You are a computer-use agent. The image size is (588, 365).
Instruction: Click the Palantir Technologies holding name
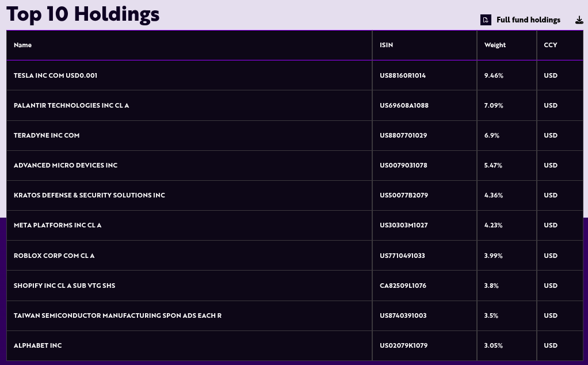pyautogui.click(x=71, y=105)
